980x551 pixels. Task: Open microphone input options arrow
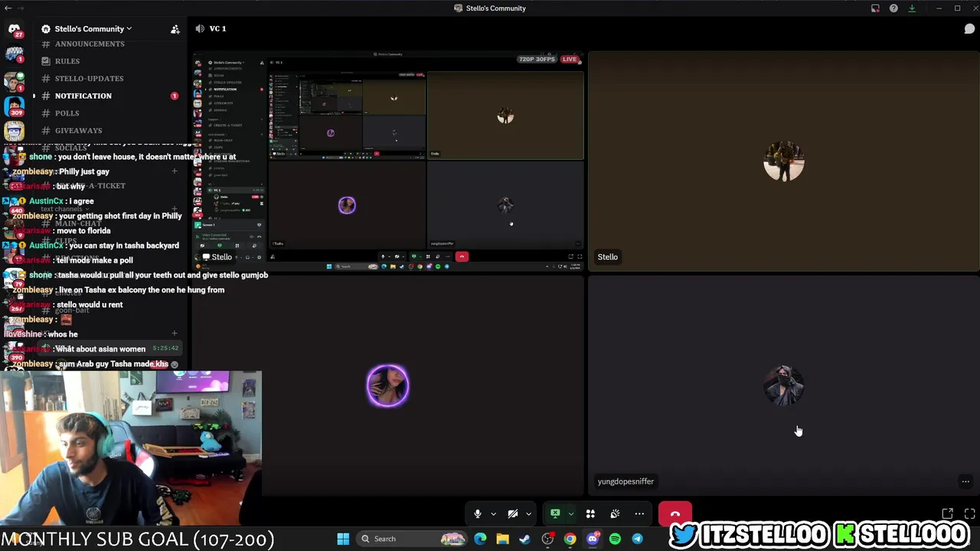tap(493, 514)
